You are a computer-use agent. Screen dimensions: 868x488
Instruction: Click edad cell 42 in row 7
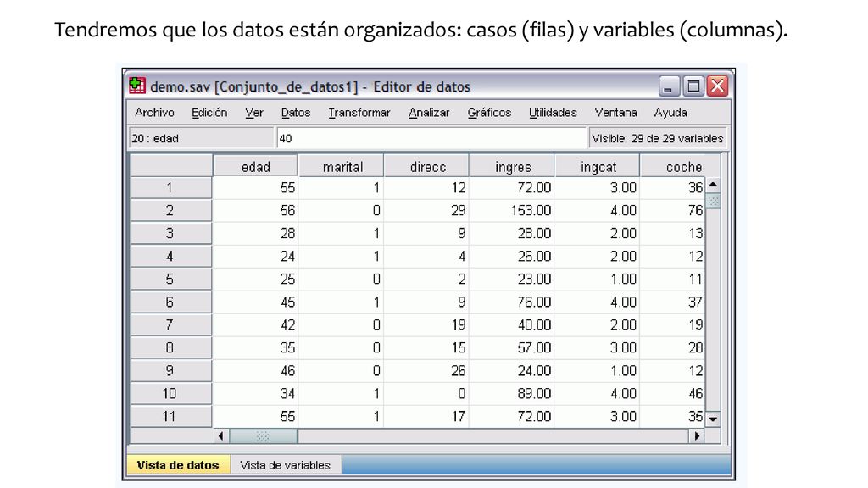click(x=256, y=324)
